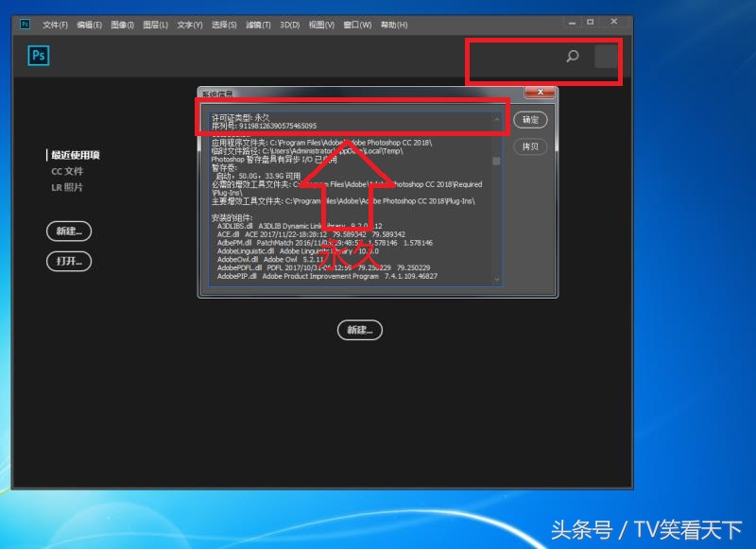Click the large Ps logo on the start screen
This screenshot has height=549, width=756.
38,56
